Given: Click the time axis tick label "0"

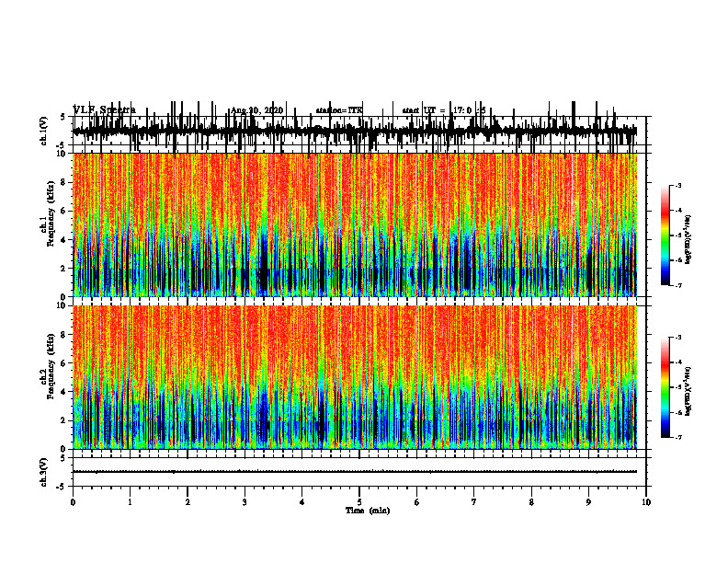Looking at the screenshot, I should pos(73,502).
